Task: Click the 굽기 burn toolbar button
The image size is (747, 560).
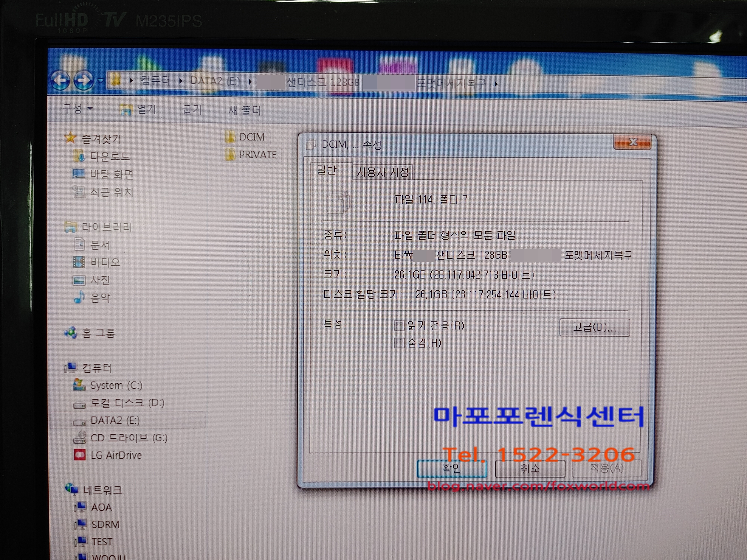Action: (192, 110)
